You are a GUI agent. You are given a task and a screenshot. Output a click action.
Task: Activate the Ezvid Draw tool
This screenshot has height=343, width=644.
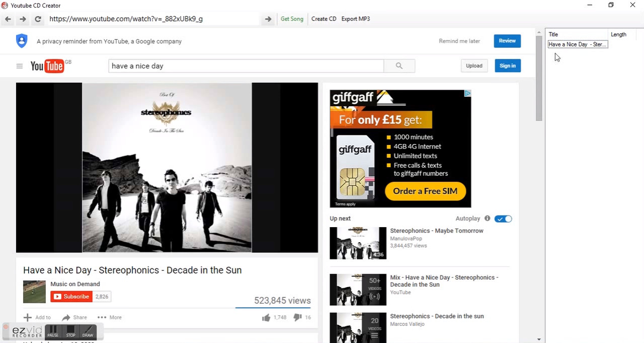pyautogui.click(x=88, y=331)
